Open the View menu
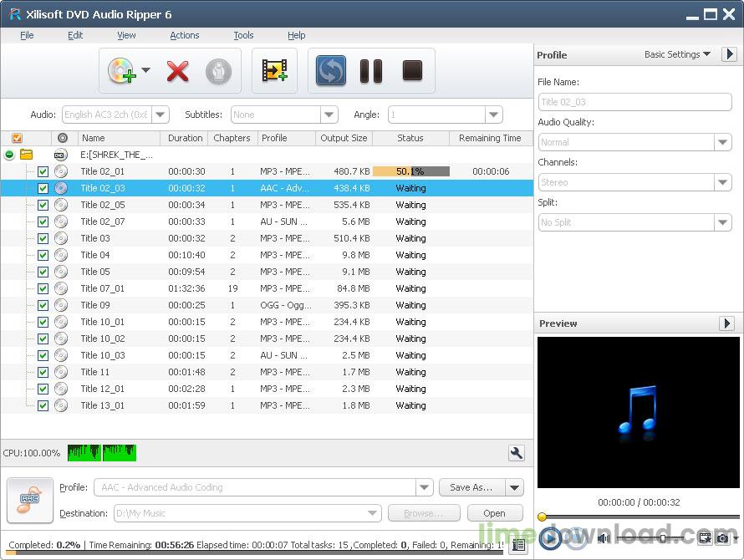744x560 pixels. [126, 35]
